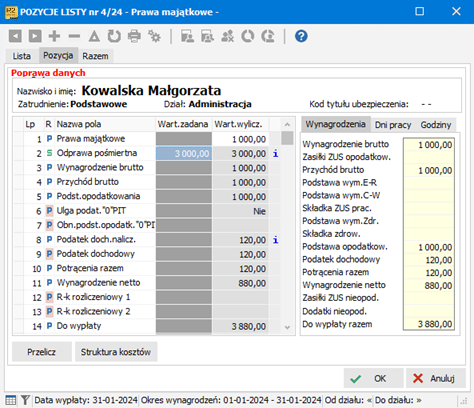Select the Pozycja tab
474x408 pixels.
pos(58,55)
